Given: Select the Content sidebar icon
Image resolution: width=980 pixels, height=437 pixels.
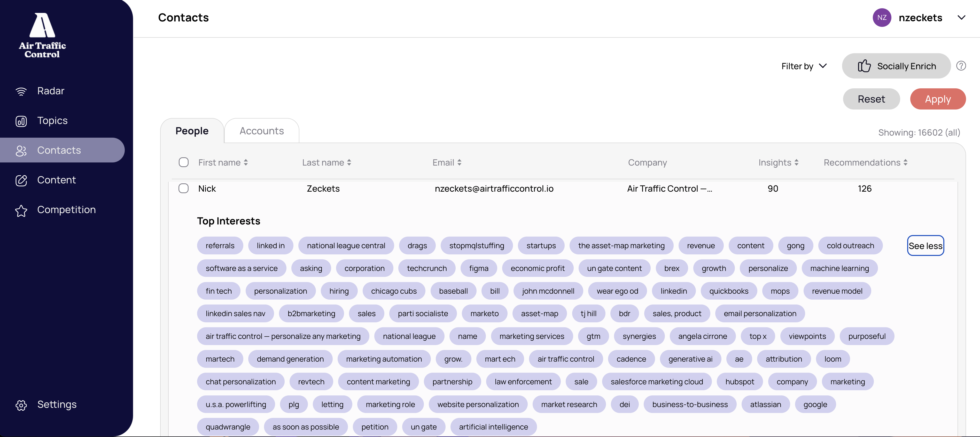Looking at the screenshot, I should point(21,181).
